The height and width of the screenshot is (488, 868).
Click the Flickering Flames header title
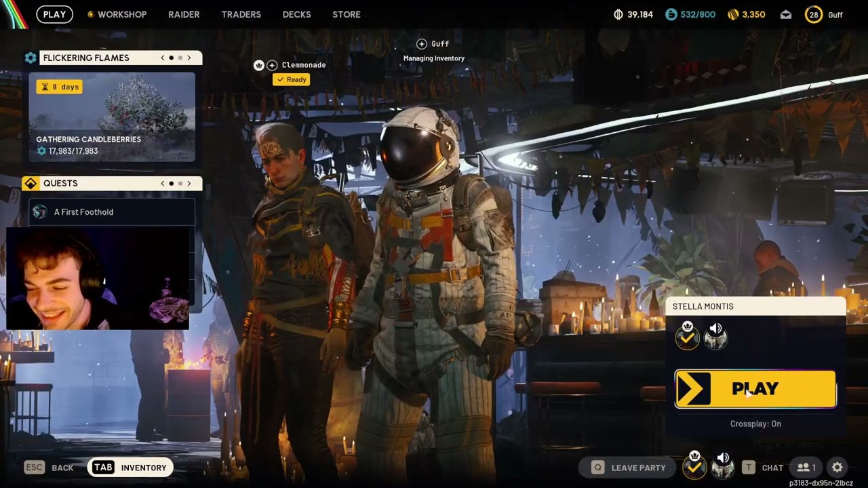click(86, 58)
